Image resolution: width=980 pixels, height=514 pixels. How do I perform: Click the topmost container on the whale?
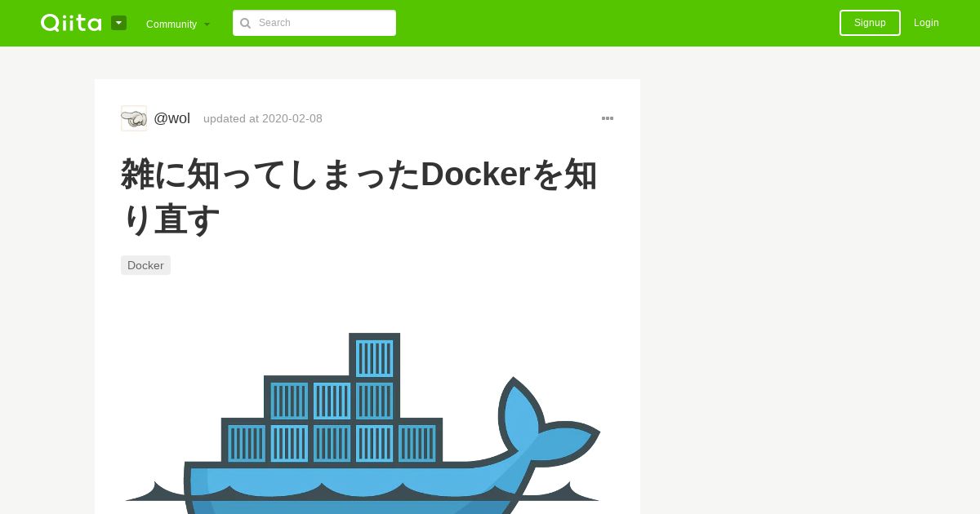point(375,358)
